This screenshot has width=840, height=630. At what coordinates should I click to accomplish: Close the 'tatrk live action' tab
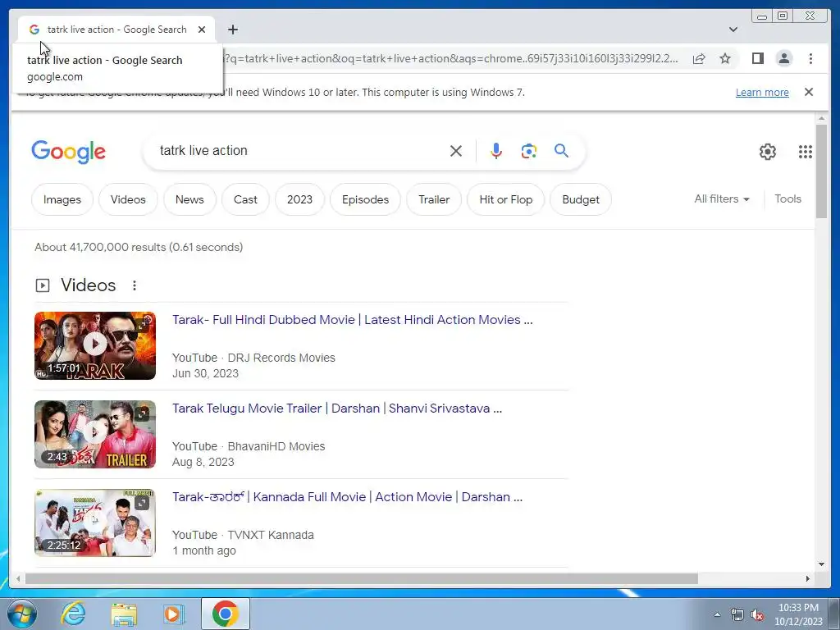point(202,30)
